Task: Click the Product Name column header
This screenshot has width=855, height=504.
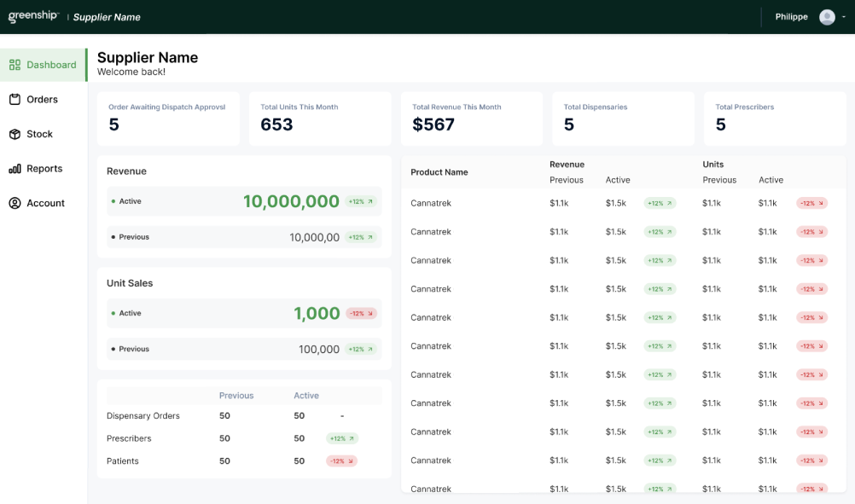Action: coord(439,172)
